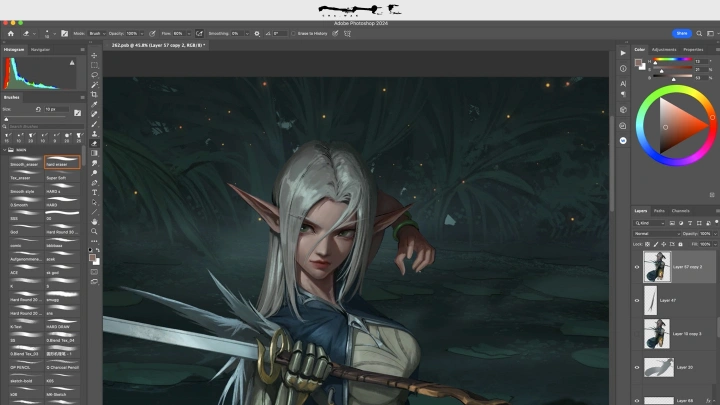The width and height of the screenshot is (720, 405).
Task: Select the Rectangular Marquee tool
Action: pos(94,65)
